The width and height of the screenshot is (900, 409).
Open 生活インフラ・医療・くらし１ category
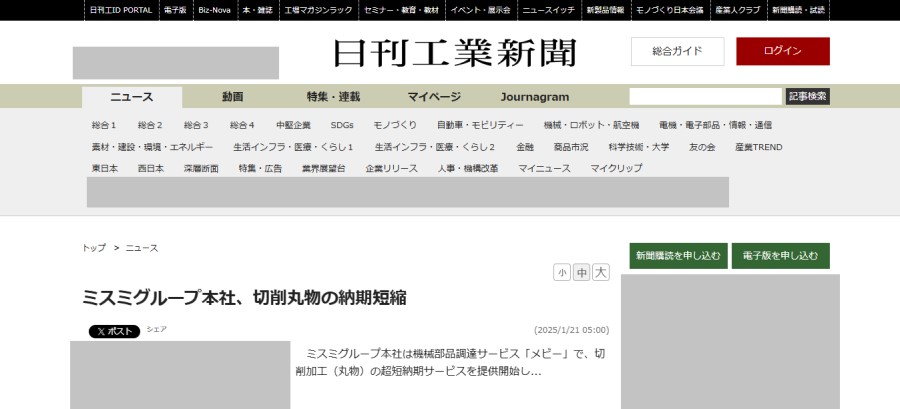[x=293, y=147]
